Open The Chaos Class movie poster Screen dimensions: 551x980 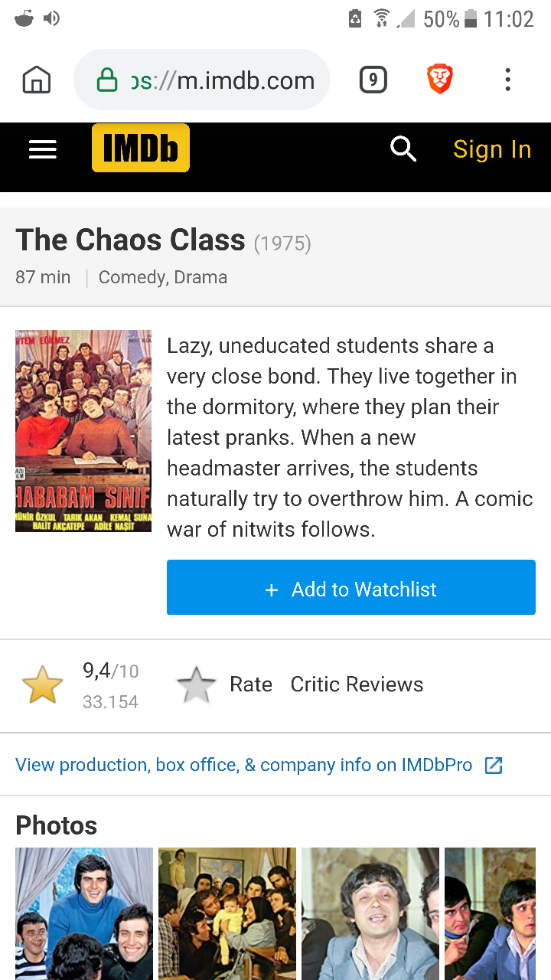click(83, 431)
